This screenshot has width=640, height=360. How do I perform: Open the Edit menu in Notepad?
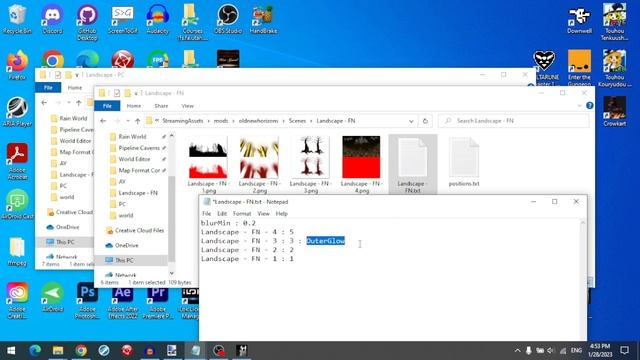(222, 213)
